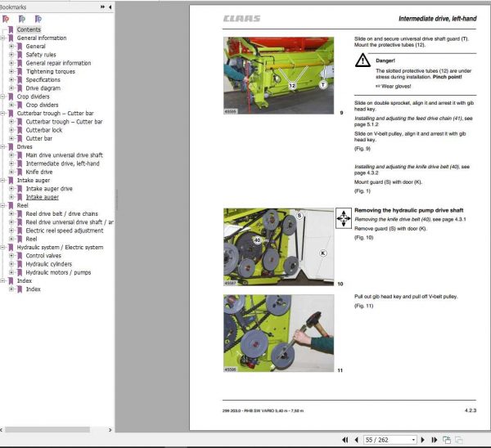Collapse the Hydraulic system / Electric system section
This screenshot has height=448, width=491.
[2, 247]
